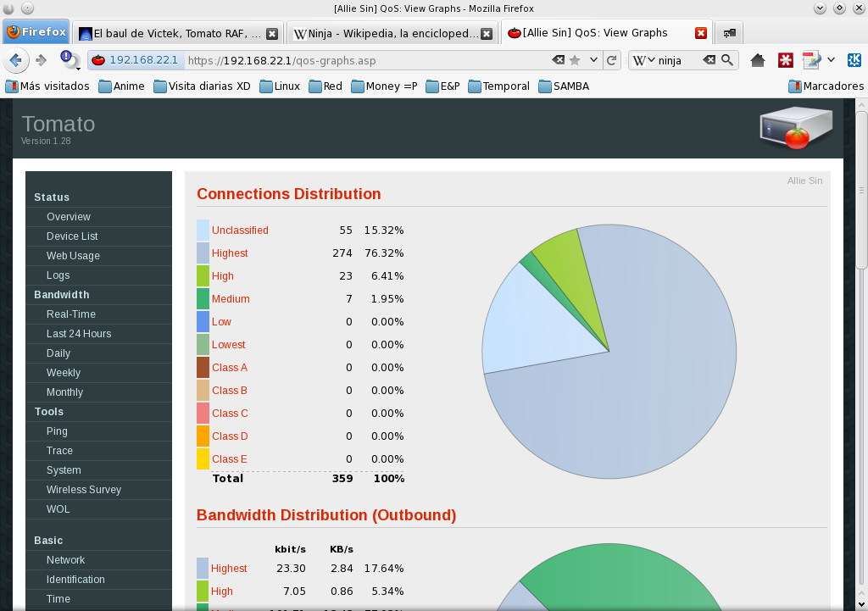
Task: Bookmark this page with the star icon
Action: (x=575, y=61)
